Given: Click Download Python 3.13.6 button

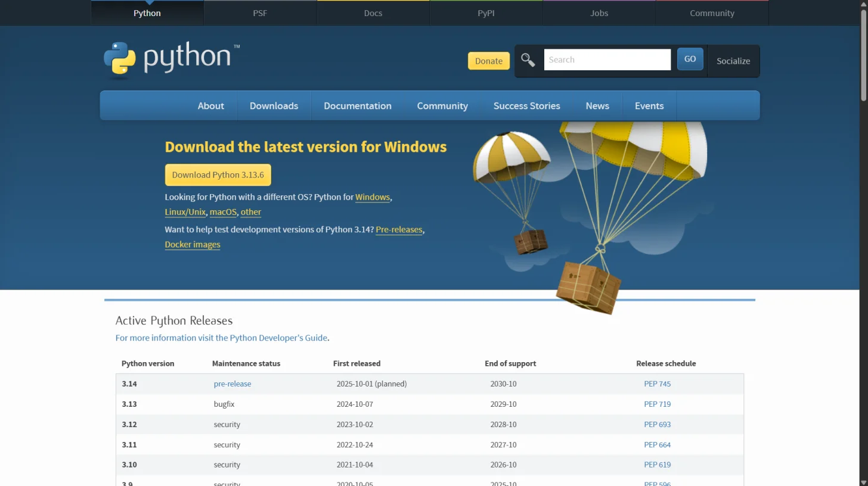Looking at the screenshot, I should pos(218,175).
